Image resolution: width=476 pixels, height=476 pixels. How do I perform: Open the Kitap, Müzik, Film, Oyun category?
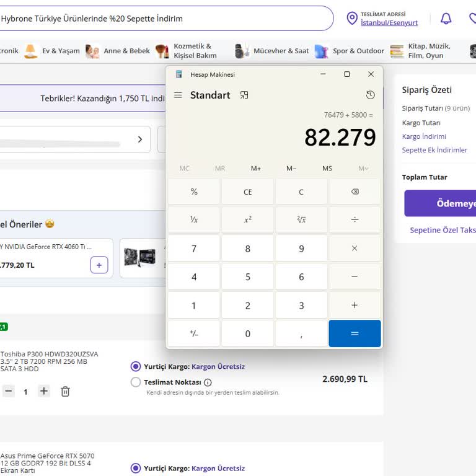click(420, 51)
